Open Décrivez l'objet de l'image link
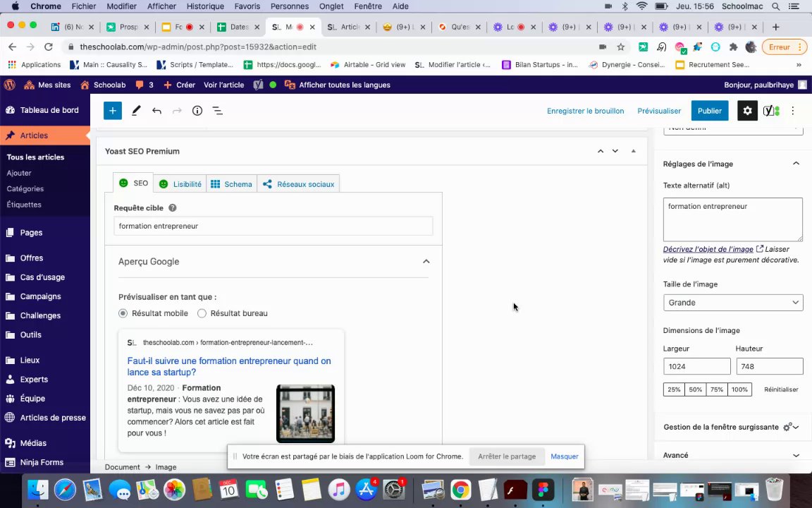Viewport: 812px width, 508px height. [x=708, y=249]
